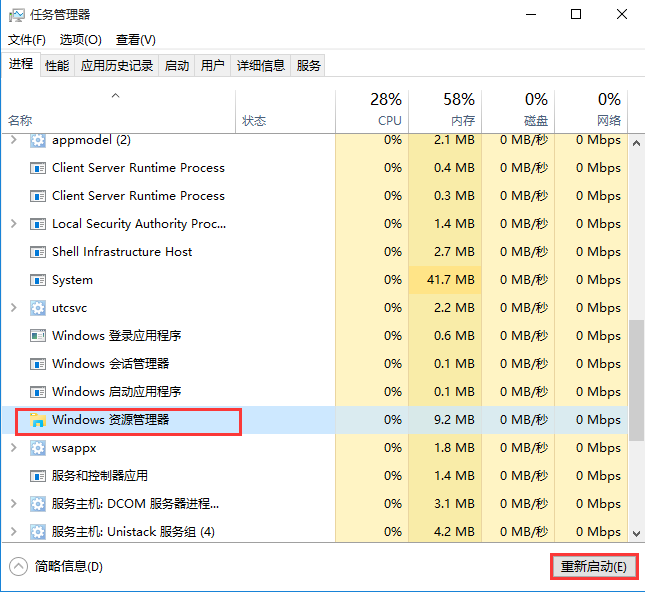This screenshot has width=645, height=592.
Task: Sort by the 名称 column header
Action: [x=118, y=112]
